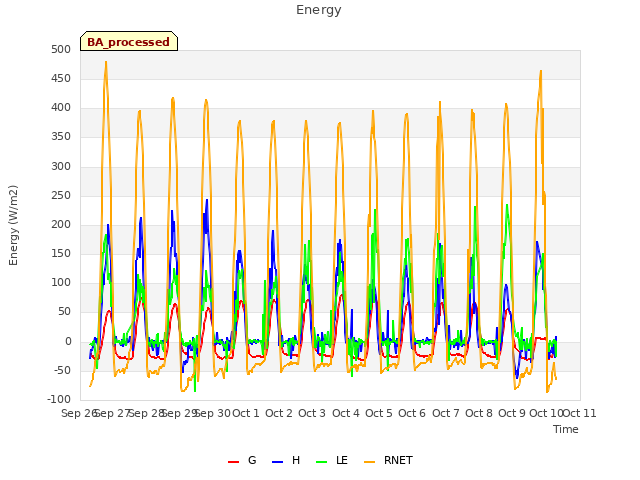640x480 pixels.
Task: Click the red G legend color marker
Action: click(233, 462)
